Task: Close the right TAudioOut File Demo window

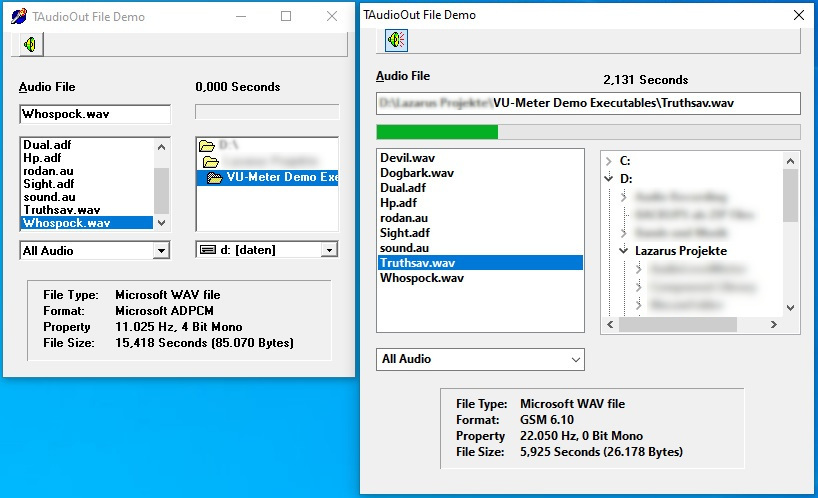Action: (798, 15)
